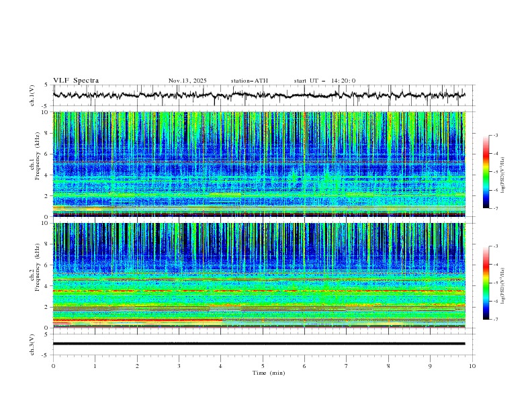Image resolution: width=532 pixels, height=411 pixels.
Task: Click the ch.1 waveform trace plot
Action: 259,95
